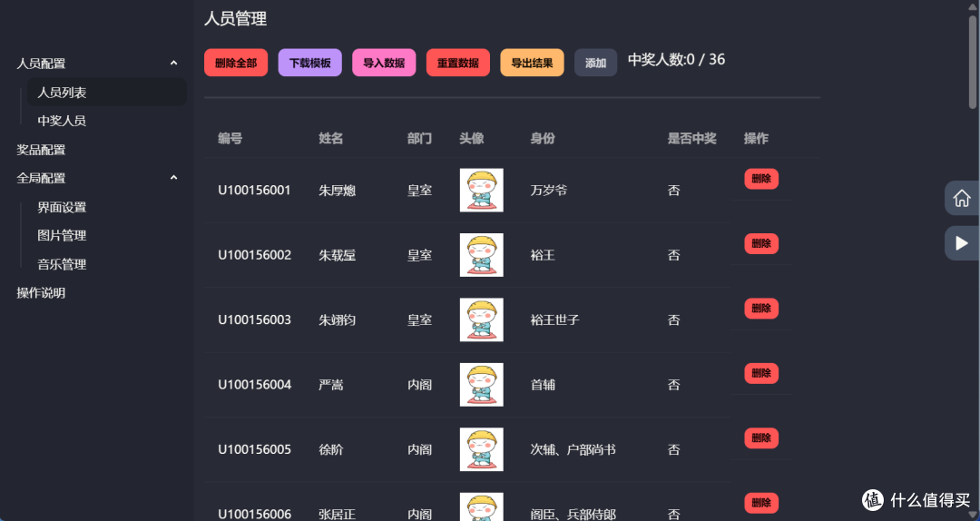Viewport: 980px width, 521px height.
Task: Click the avatar thumbnail of 徐阶
Action: point(481,449)
